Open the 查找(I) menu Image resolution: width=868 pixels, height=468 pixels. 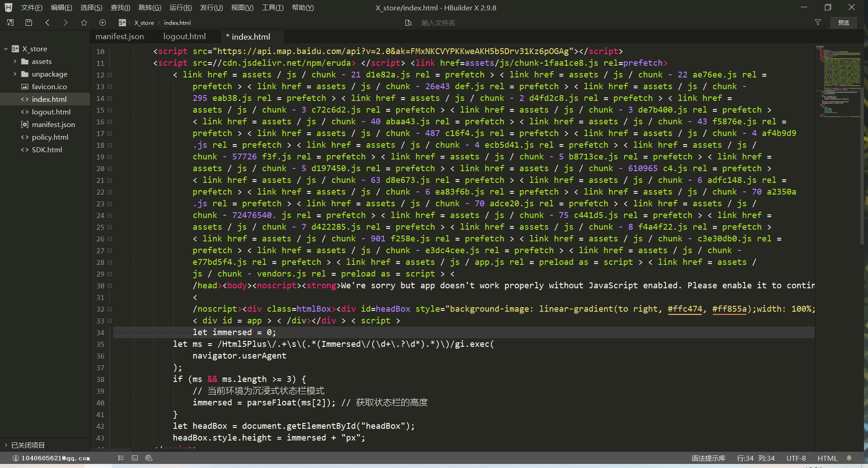click(121, 8)
